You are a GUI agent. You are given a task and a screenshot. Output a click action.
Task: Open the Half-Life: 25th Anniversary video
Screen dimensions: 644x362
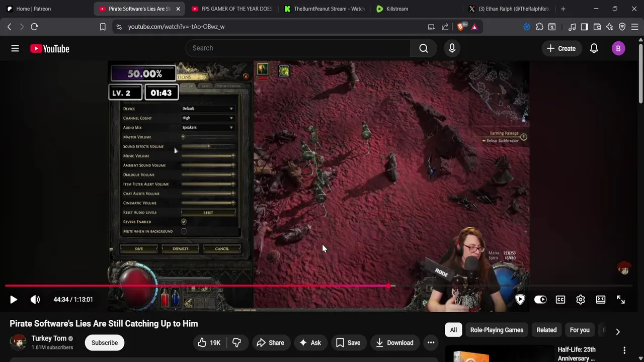577,354
